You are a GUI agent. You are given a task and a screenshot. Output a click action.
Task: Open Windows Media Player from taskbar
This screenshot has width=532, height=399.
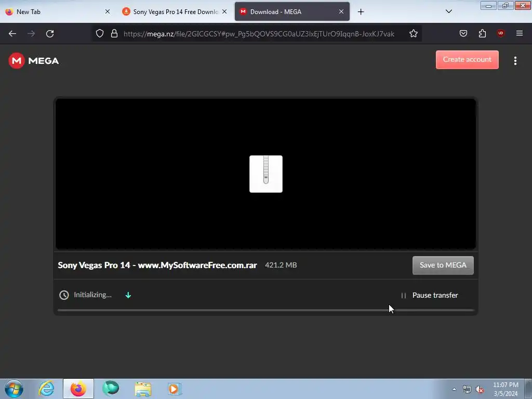(x=175, y=389)
